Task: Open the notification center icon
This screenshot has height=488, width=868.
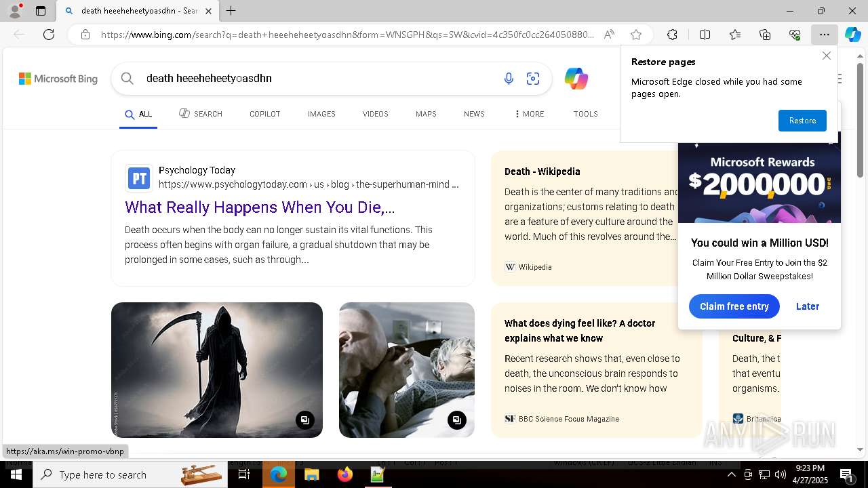Action: [846, 475]
